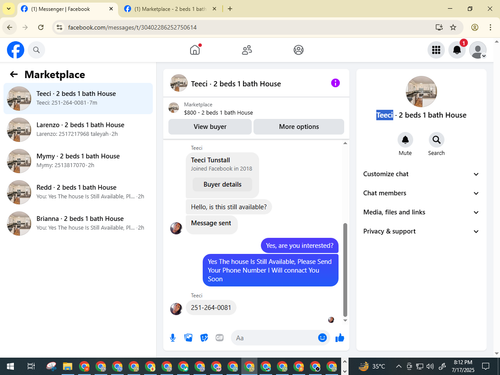The width and height of the screenshot is (500, 375).
Task: Open the Notifications bell icon
Action: point(457,50)
